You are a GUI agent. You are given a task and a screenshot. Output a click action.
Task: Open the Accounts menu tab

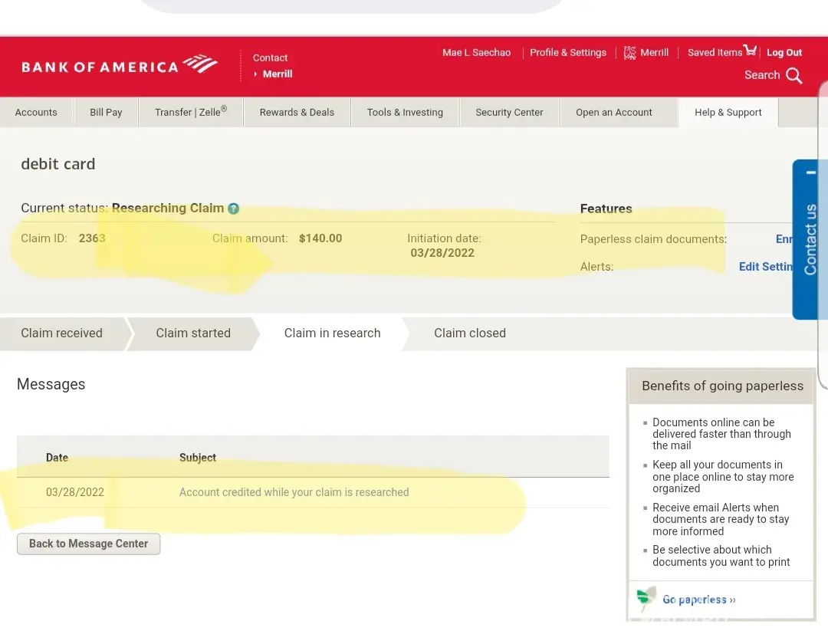coord(36,113)
